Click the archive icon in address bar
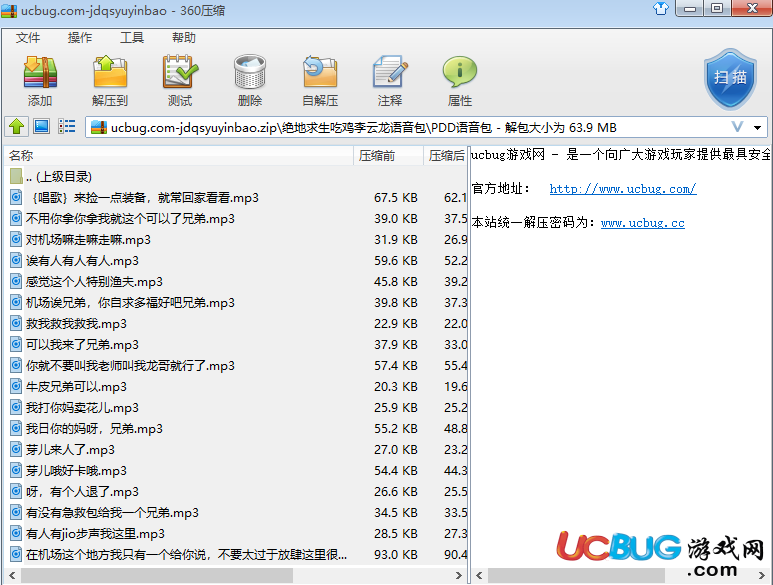Viewport: 773px width, 585px height. tap(99, 128)
